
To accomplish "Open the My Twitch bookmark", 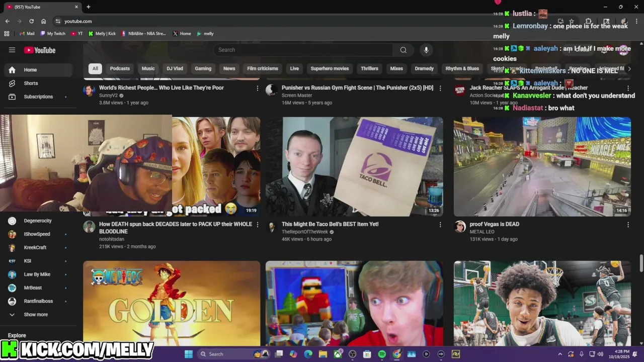I will (53, 34).
